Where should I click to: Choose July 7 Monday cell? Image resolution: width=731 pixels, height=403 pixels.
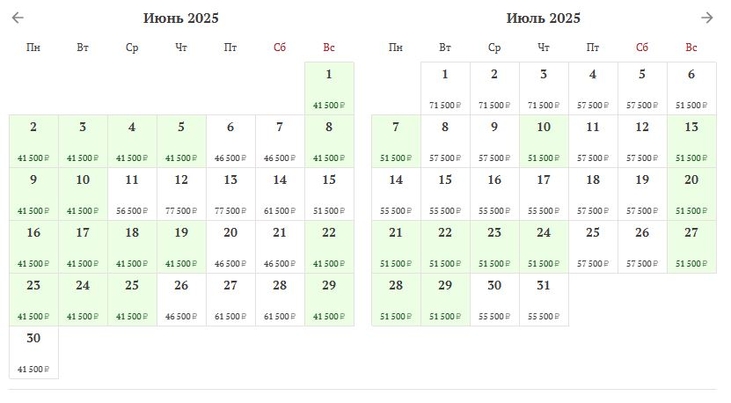[396, 141]
